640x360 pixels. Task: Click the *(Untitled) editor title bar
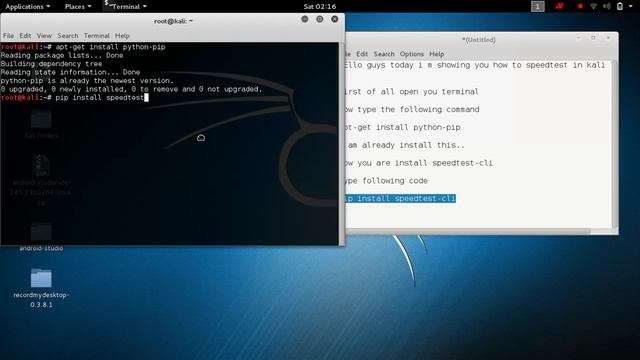(478, 40)
